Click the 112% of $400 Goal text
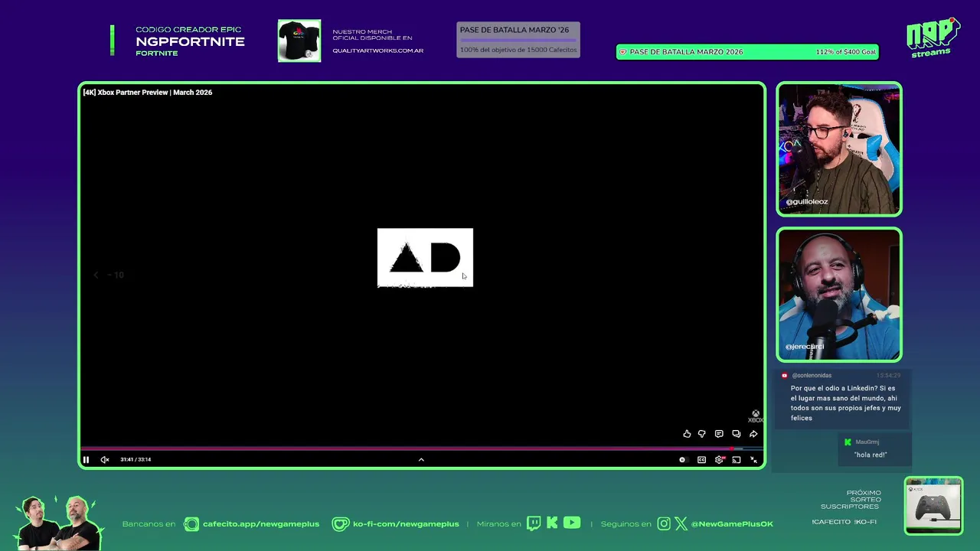This screenshot has height=551, width=980. [x=846, y=52]
